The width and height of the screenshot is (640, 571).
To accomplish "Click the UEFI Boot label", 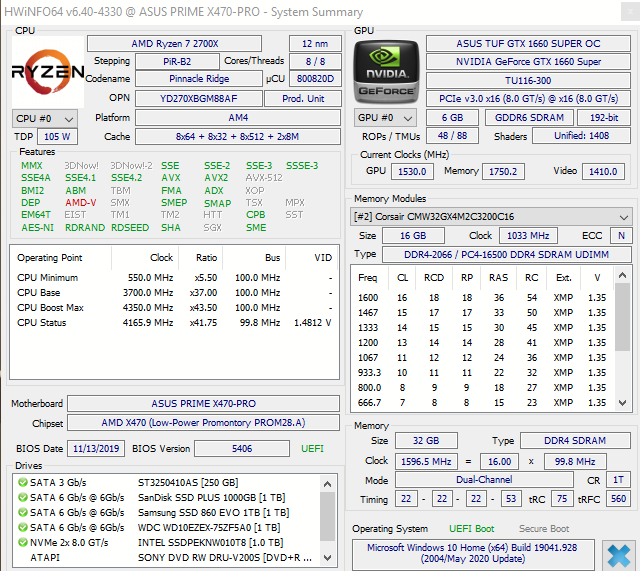I will point(471,529).
